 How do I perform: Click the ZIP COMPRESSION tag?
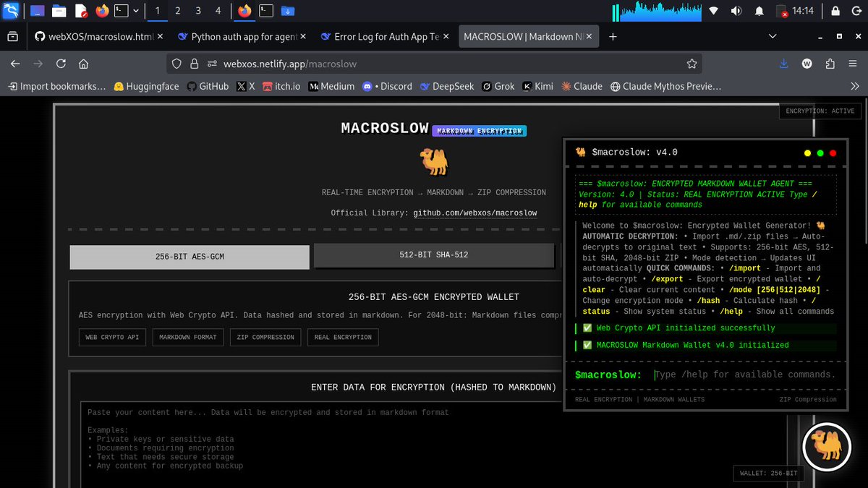pyautogui.click(x=265, y=337)
